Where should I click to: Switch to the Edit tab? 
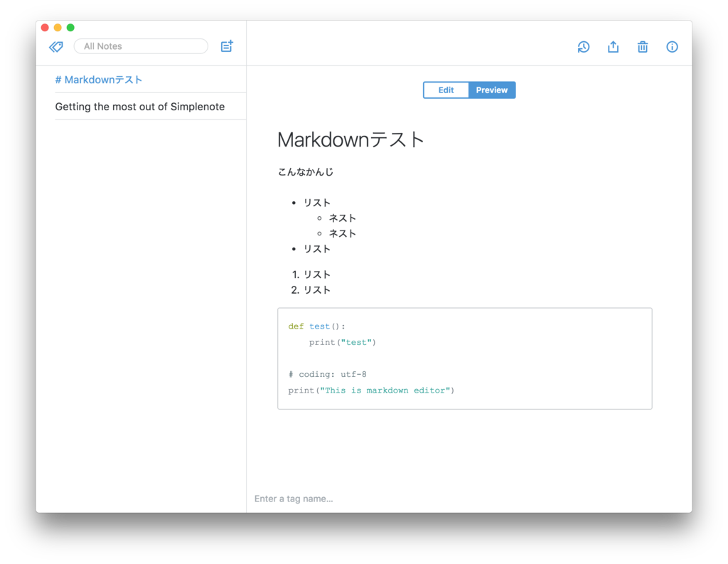tap(446, 90)
